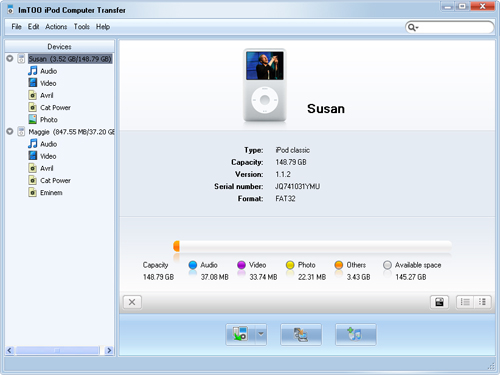Open the Tools menu
The width and height of the screenshot is (500, 375).
pyautogui.click(x=82, y=27)
